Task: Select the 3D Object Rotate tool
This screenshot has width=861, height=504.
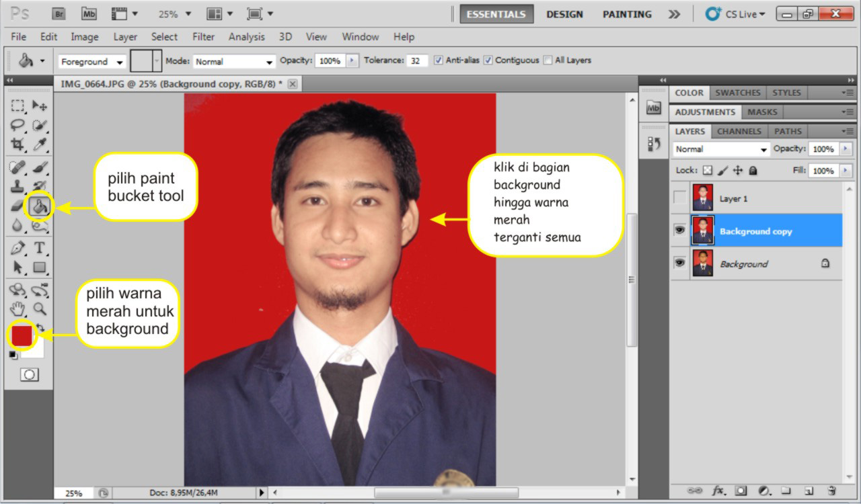Action: click(18, 290)
